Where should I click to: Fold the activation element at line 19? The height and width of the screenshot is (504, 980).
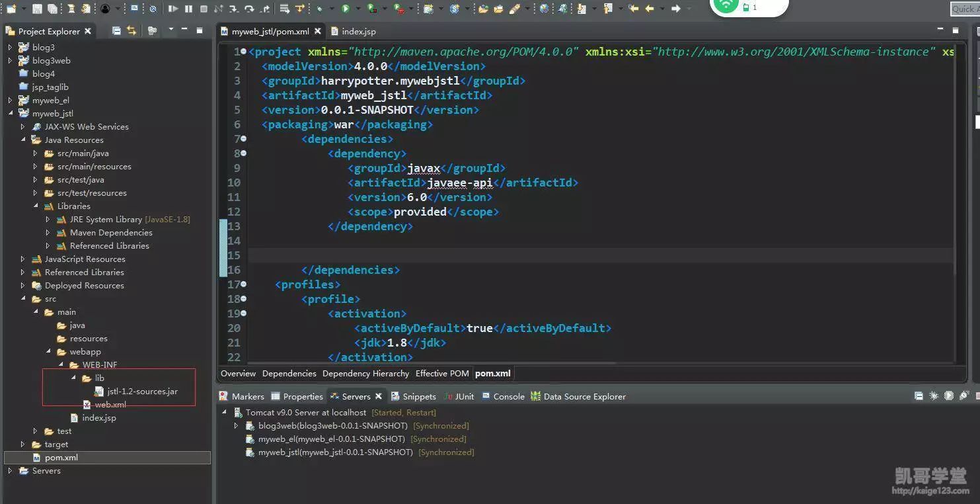(x=243, y=314)
